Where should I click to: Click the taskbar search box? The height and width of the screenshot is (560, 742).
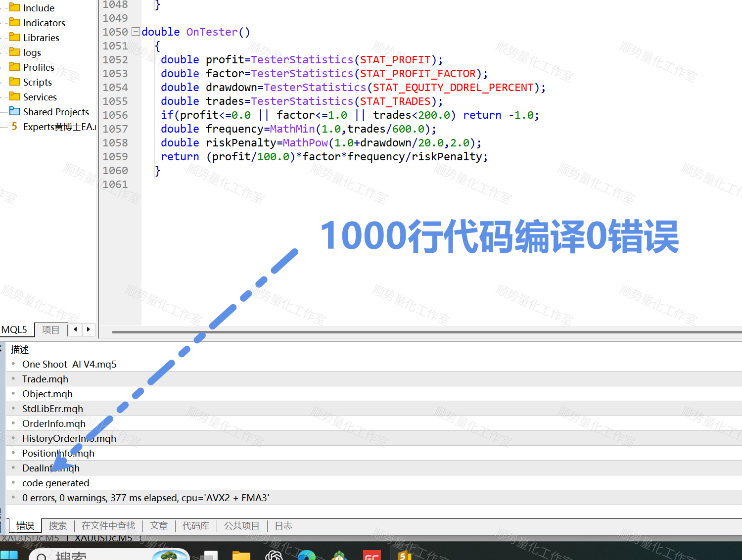(109, 555)
